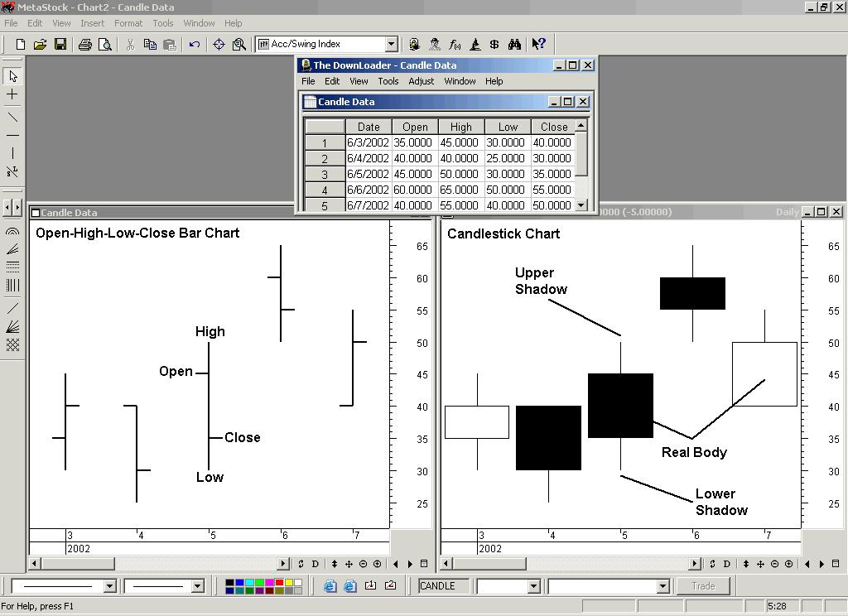This screenshot has height=616, width=848.
Task: Select the crosshair drawing tool
Action: tap(12, 94)
